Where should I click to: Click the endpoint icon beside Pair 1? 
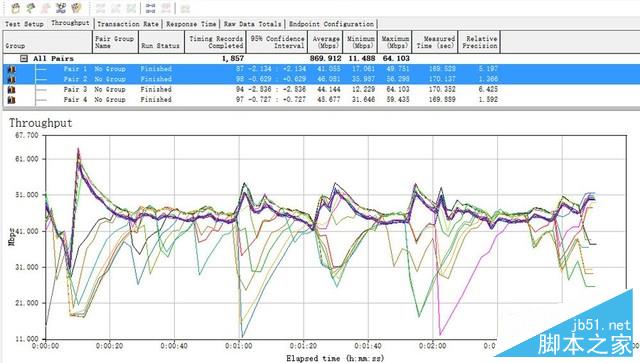click(x=11, y=69)
